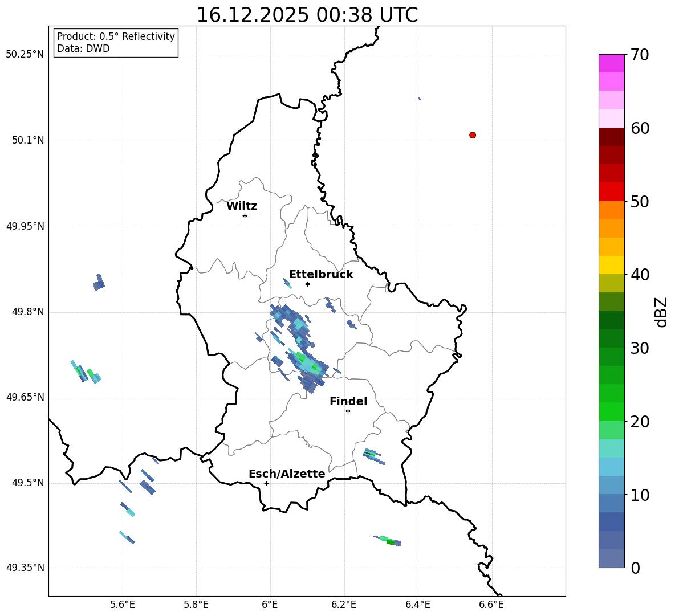Click the 6.2°E longitude label
The height and width of the screenshot is (616, 675).
click(344, 605)
